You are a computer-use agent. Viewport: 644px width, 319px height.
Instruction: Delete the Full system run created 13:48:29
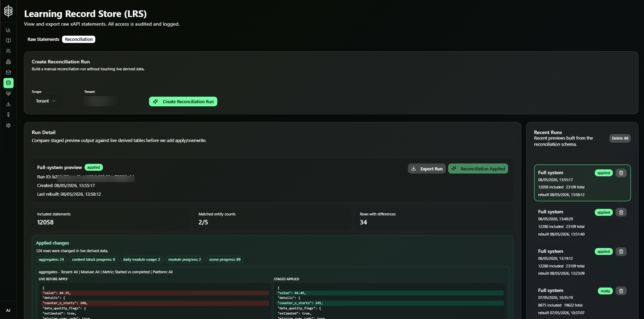pyautogui.click(x=621, y=212)
